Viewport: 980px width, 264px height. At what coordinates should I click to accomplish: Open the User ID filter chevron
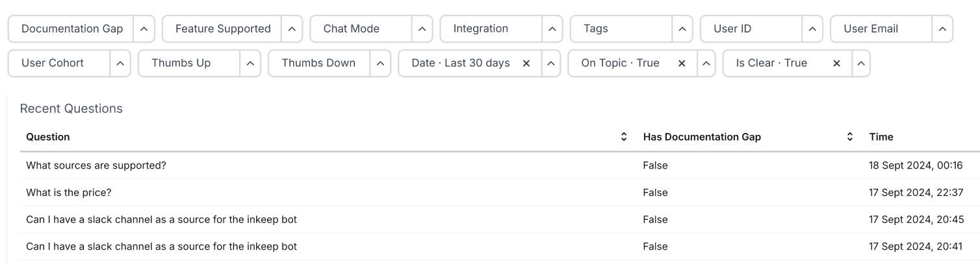[x=812, y=29]
